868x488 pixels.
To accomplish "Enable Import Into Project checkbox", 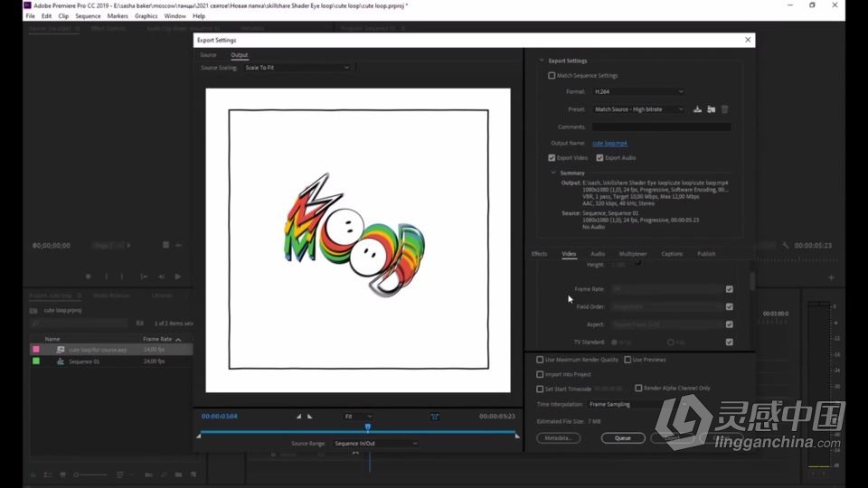I will (540, 374).
